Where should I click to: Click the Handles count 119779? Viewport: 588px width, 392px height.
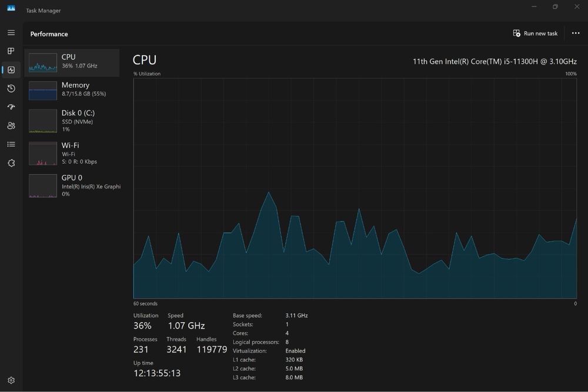coord(212,349)
